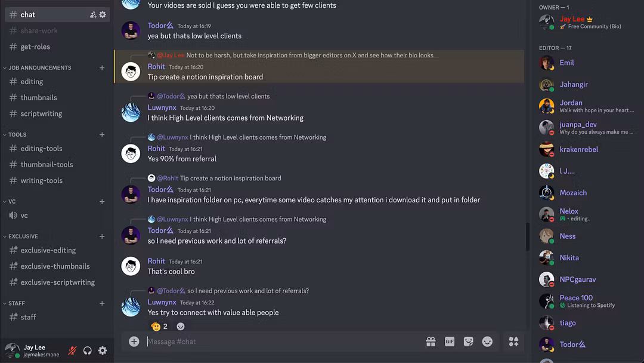Open the thumbnails channel
The image size is (644, 363).
[x=39, y=97]
